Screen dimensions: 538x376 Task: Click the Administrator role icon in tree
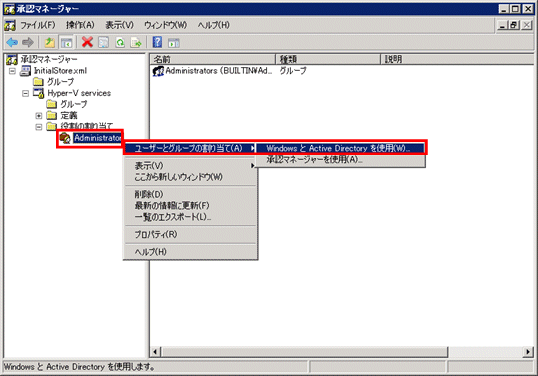65,138
